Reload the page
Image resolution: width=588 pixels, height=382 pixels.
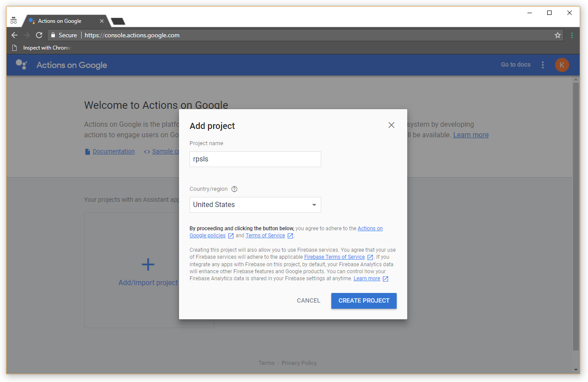[x=39, y=35]
